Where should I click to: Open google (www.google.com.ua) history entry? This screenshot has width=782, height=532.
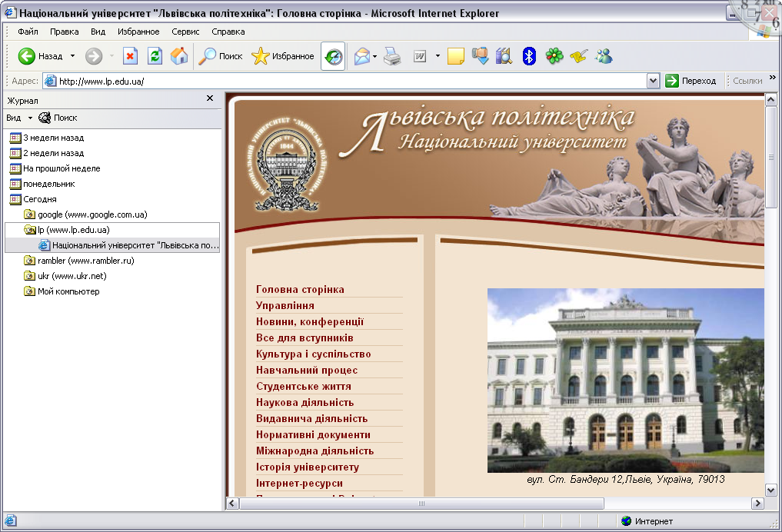coord(86,215)
